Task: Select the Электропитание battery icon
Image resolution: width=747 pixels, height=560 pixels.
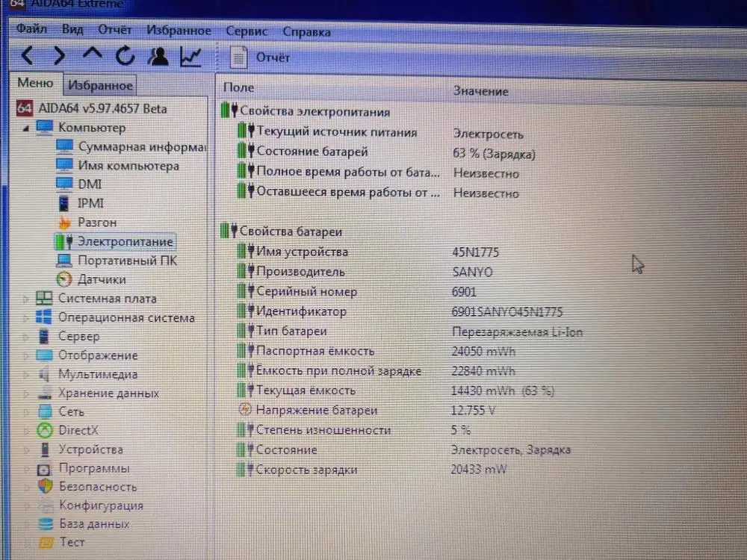Action: pyautogui.click(x=63, y=241)
